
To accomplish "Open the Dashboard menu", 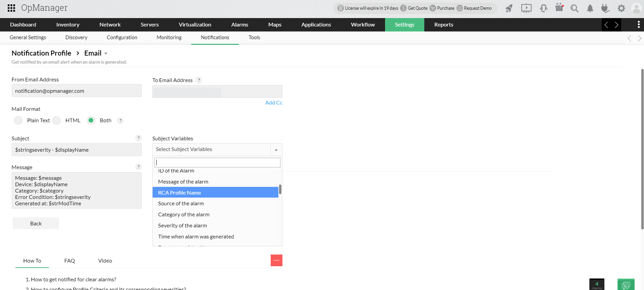I will click(x=23, y=25).
